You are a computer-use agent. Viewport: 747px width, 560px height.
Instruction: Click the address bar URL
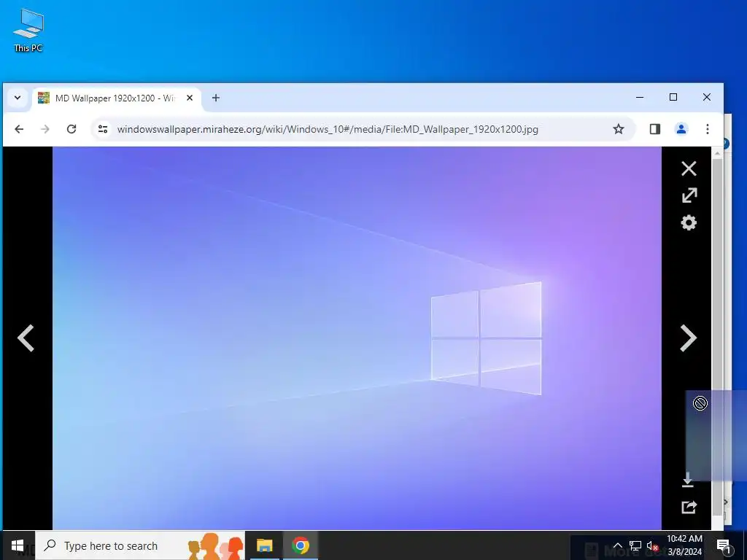(328, 129)
